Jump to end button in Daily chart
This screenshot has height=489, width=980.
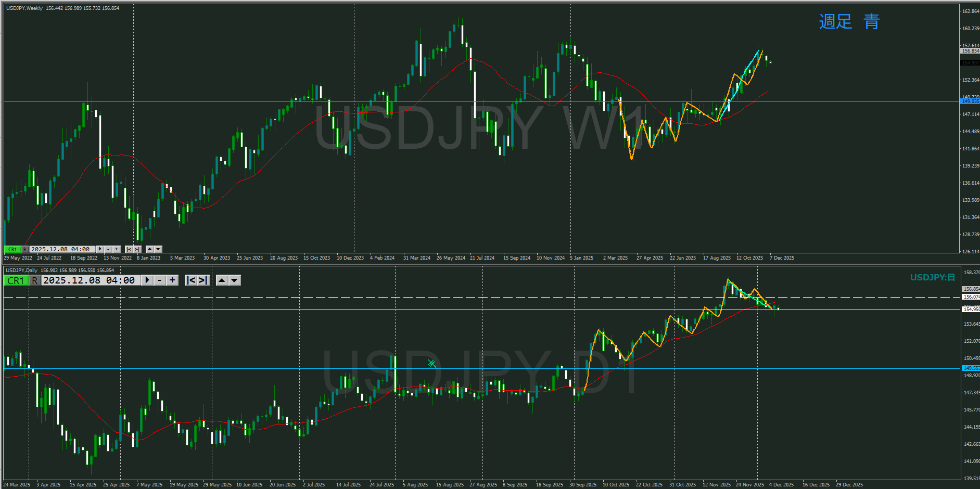[x=203, y=280]
